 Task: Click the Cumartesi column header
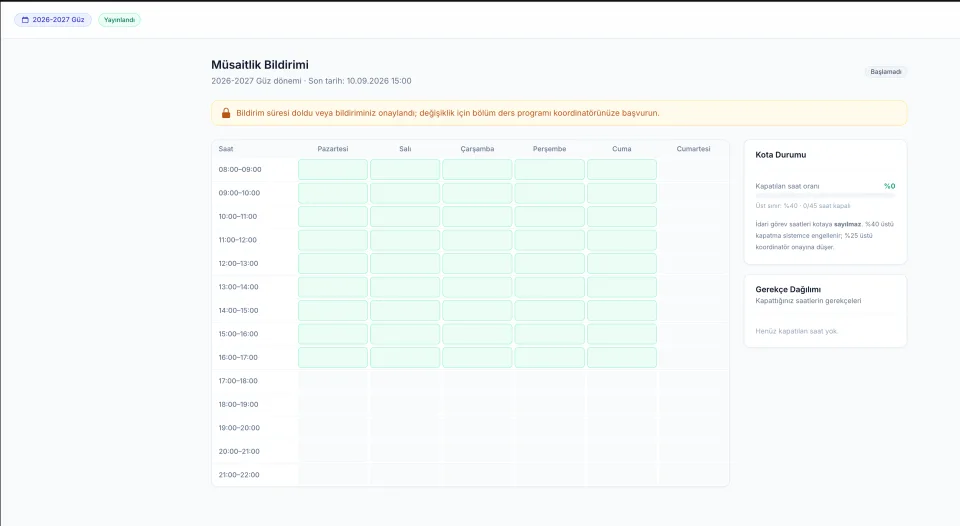click(x=693, y=149)
